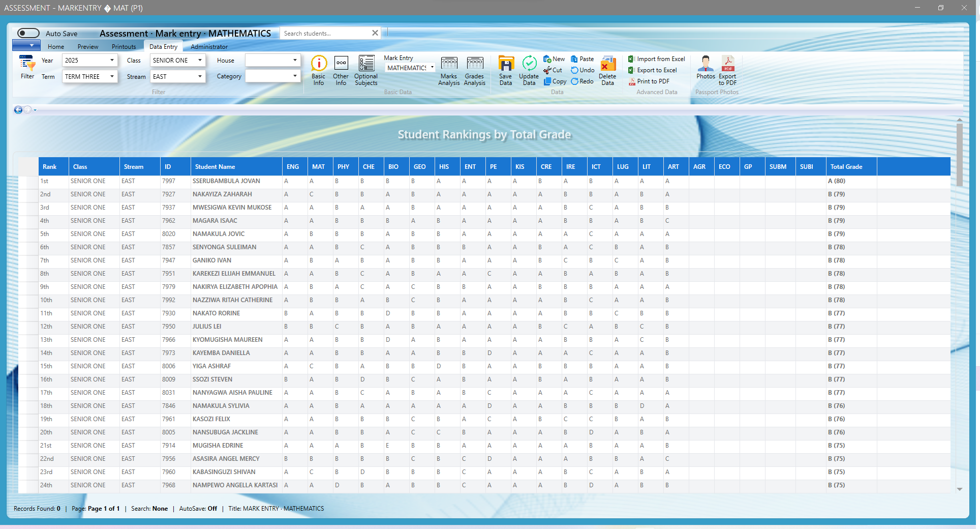Toggle the Auto Save switch
The image size is (980, 529).
[x=28, y=33]
